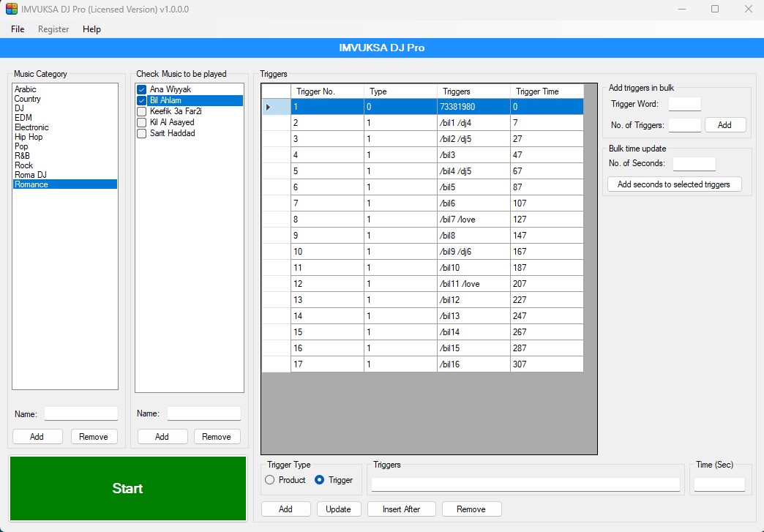The height and width of the screenshot is (532, 764).
Task: Focus the No. of Seconds field
Action: coord(694,164)
